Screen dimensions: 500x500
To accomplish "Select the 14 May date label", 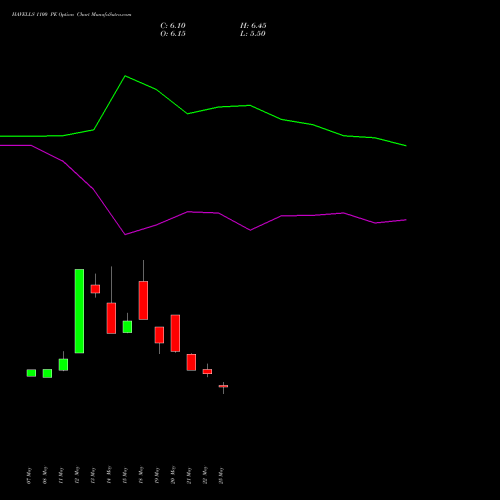I will pyautogui.click(x=109, y=476).
